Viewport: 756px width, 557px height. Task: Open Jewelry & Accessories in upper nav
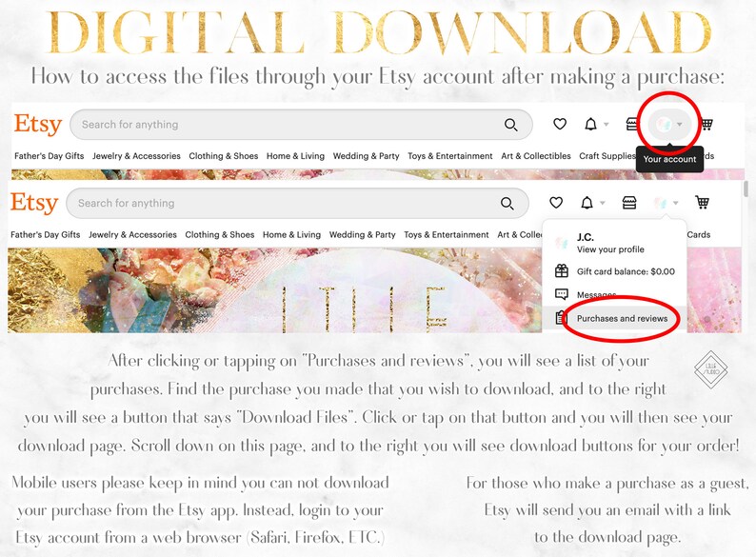[x=136, y=156]
